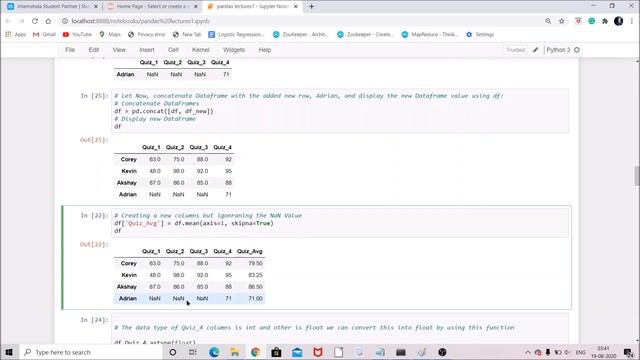The width and height of the screenshot is (640, 360).
Task: Open the Apps bookmarks shortcut
Action: pos(16,35)
